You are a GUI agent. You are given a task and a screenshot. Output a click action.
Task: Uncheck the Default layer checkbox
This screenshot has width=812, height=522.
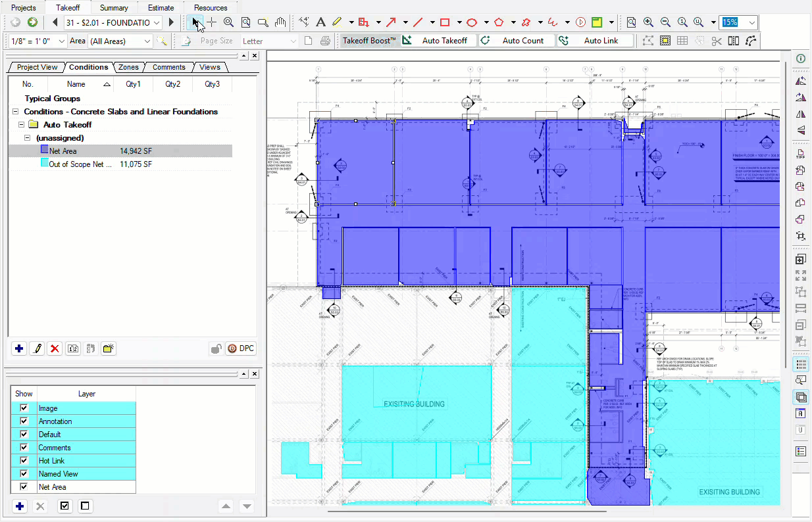24,435
